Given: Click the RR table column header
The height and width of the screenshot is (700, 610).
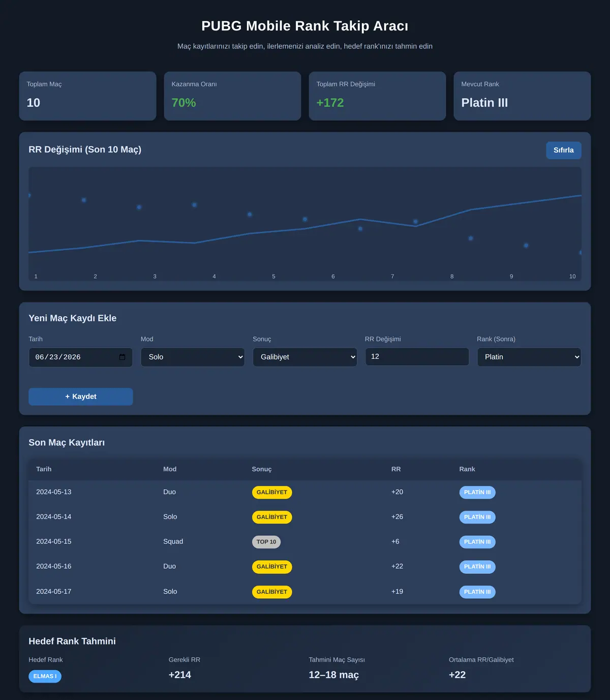Looking at the screenshot, I should pos(396,469).
